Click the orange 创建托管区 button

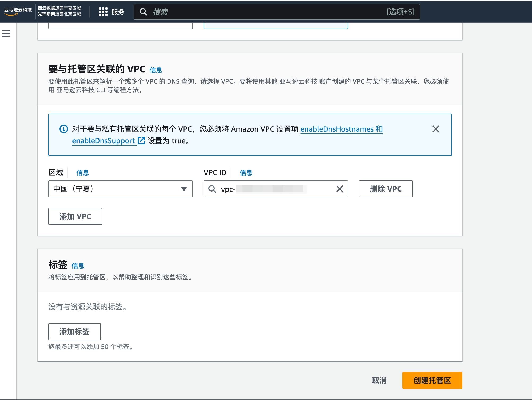tap(432, 380)
